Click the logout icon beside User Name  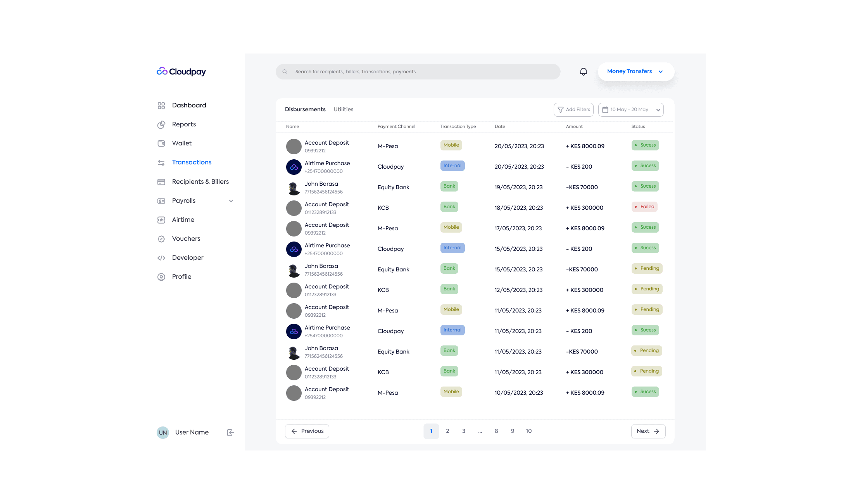230,433
